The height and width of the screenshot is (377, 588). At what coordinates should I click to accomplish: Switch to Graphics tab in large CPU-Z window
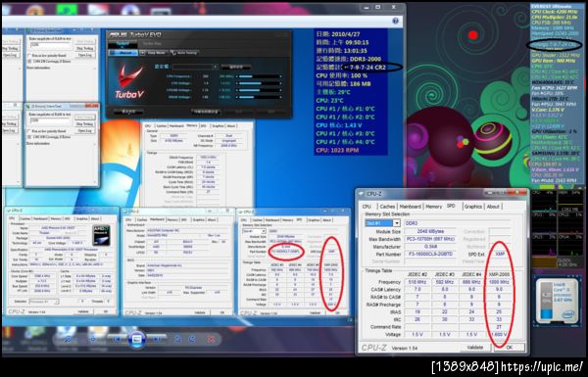472,207
